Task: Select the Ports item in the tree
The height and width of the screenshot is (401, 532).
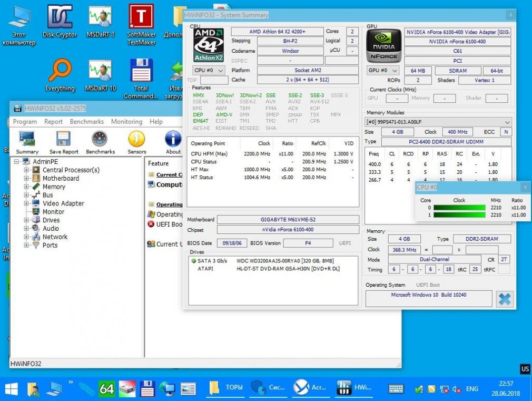Action: coord(50,245)
